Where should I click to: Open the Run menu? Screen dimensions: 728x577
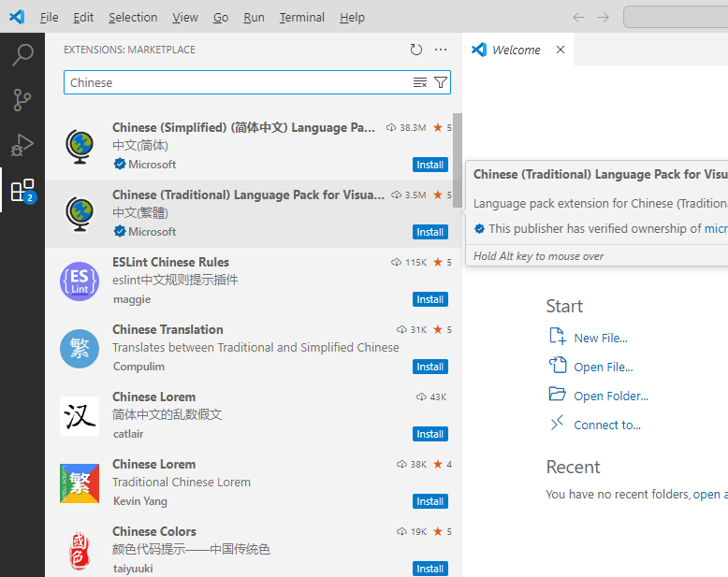click(x=254, y=18)
